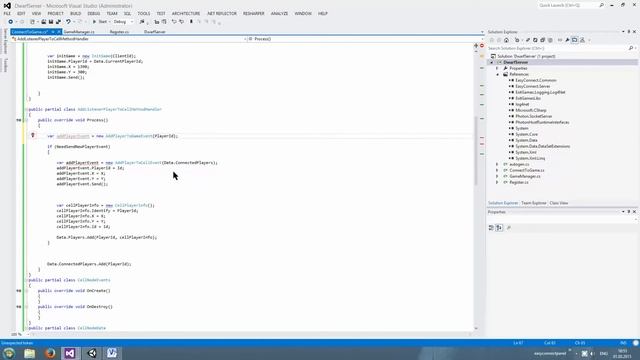Screen dimensions: 640x360
Task: Click the Undo toolbar icon
Action: click(x=68, y=22)
